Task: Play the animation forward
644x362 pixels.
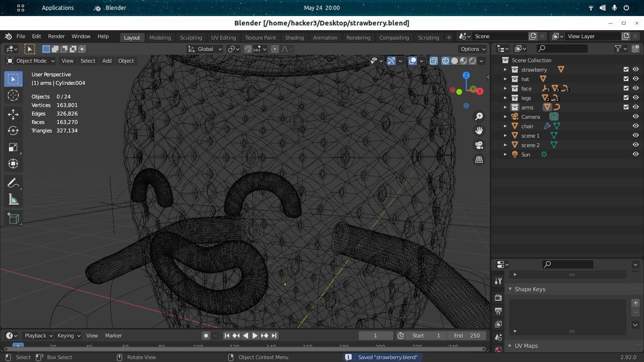Action: point(255,336)
